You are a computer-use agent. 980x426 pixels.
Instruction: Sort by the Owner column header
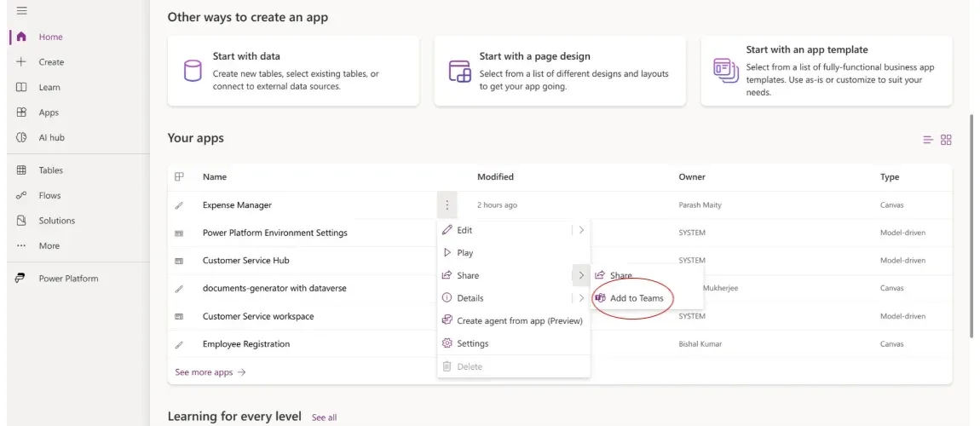(692, 176)
